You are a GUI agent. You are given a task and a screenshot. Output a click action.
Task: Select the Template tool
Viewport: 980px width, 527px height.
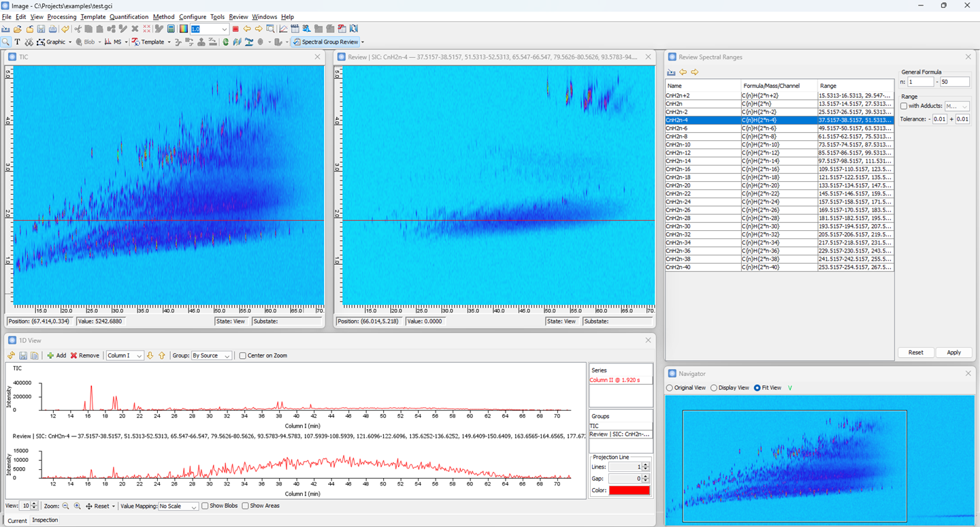[x=148, y=42]
